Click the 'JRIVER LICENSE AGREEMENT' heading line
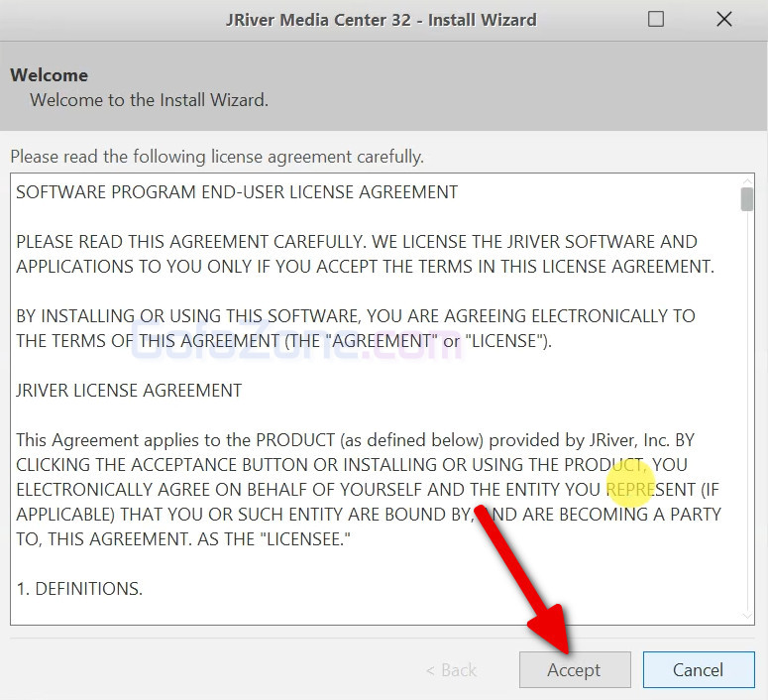Image resolution: width=768 pixels, height=700 pixels. [129, 391]
